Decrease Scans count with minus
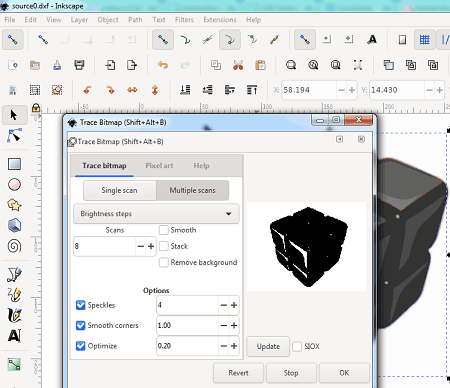The height and width of the screenshot is (388, 450). [x=141, y=246]
